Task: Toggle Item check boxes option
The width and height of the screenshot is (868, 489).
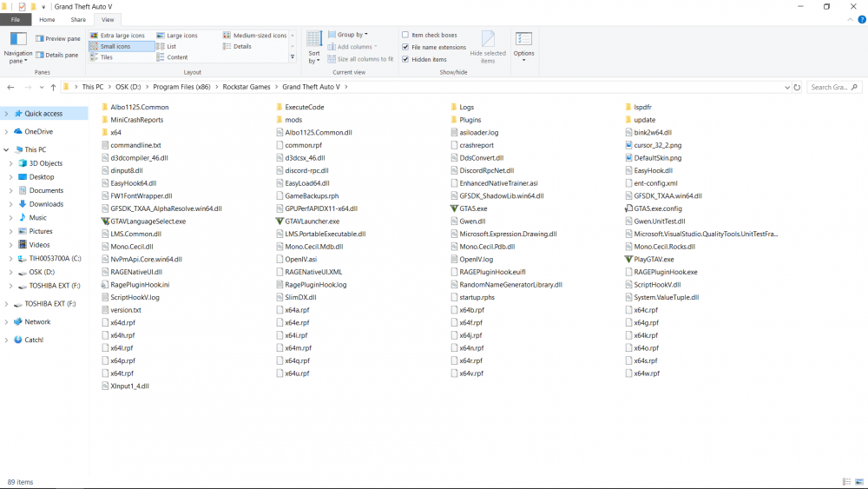Action: [x=405, y=35]
